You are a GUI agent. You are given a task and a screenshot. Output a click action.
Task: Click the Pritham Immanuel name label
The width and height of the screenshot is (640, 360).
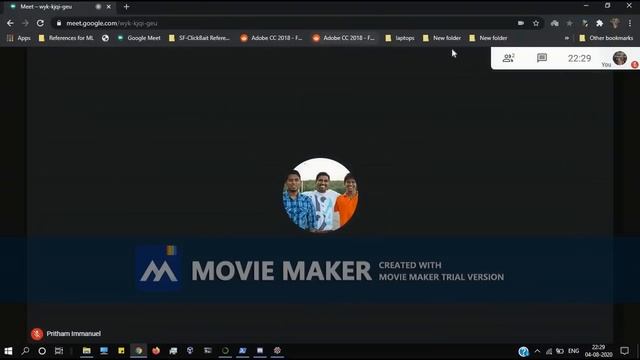click(x=73, y=333)
